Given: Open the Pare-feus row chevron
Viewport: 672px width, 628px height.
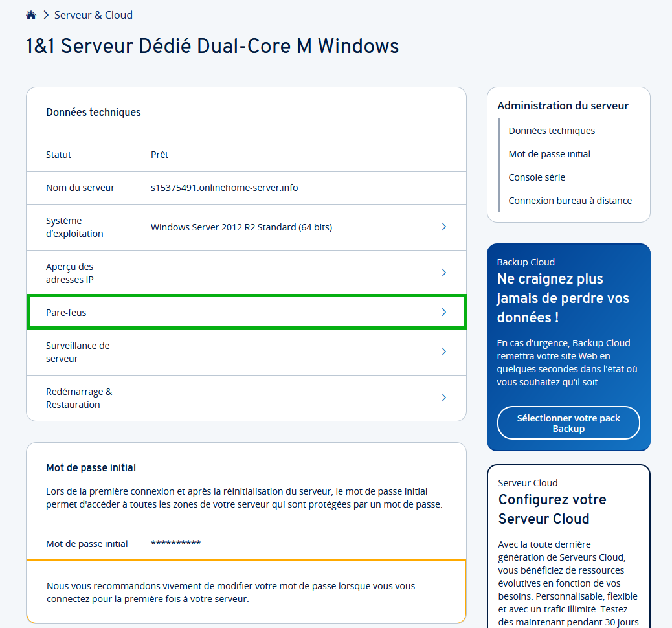Looking at the screenshot, I should [444, 312].
